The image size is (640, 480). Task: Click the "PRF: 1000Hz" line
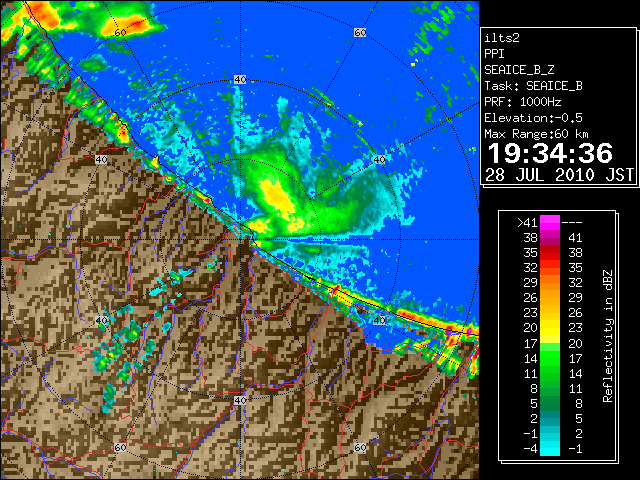(x=523, y=102)
